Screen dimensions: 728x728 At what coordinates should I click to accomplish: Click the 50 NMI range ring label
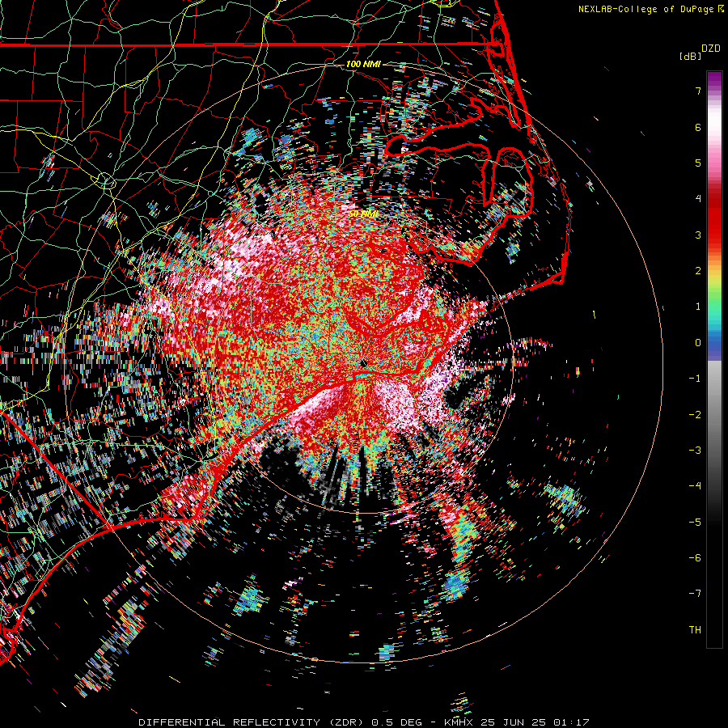pos(363,214)
